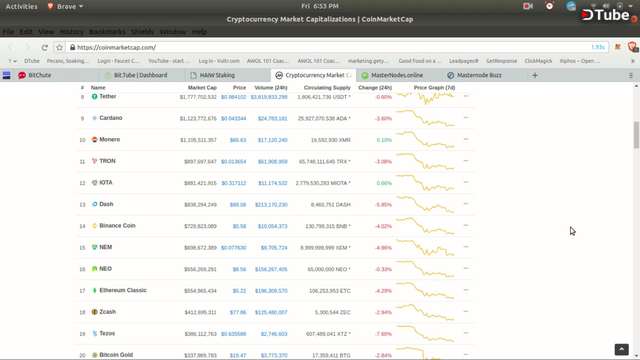Open GNOME Activities overview
Image resolution: width=640 pixels, height=360 pixels.
21,6
